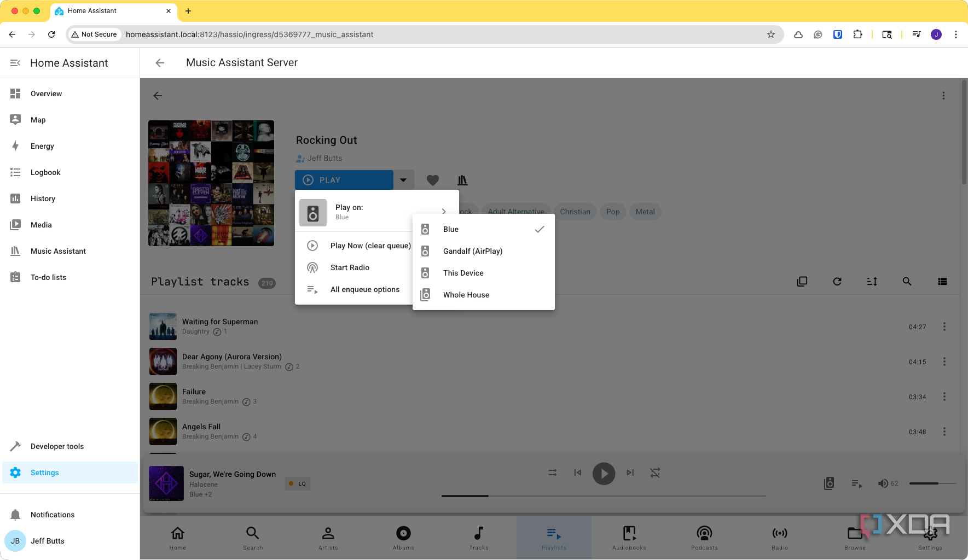Image resolution: width=968 pixels, height=560 pixels.
Task: Switch tracks to list view icon
Action: (942, 282)
